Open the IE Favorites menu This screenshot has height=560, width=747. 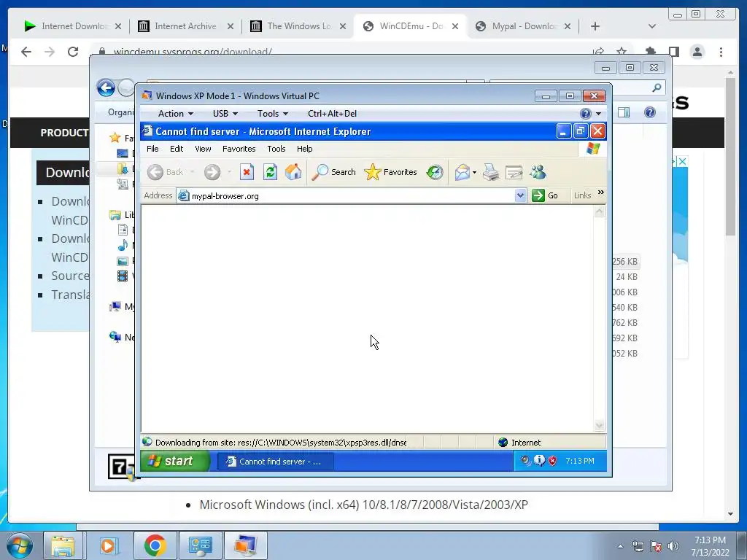pos(239,149)
